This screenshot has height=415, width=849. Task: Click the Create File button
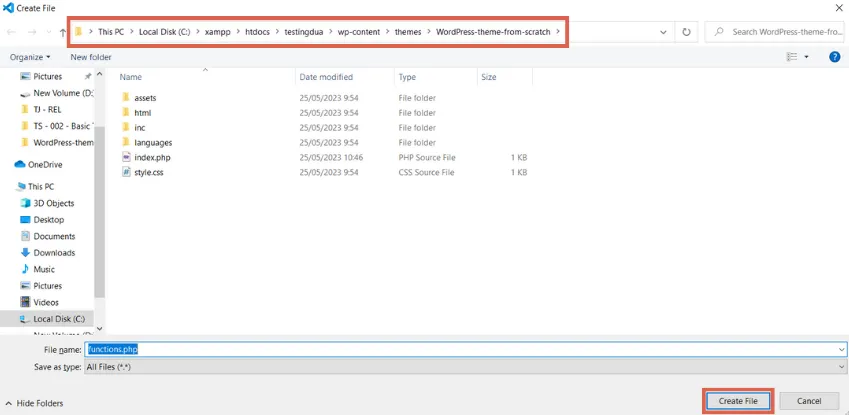737,401
